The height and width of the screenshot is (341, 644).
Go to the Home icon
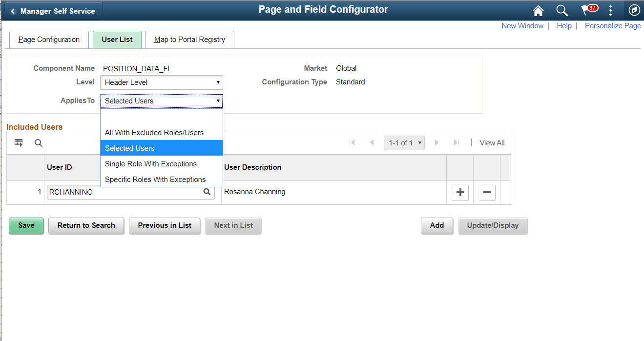pos(538,11)
